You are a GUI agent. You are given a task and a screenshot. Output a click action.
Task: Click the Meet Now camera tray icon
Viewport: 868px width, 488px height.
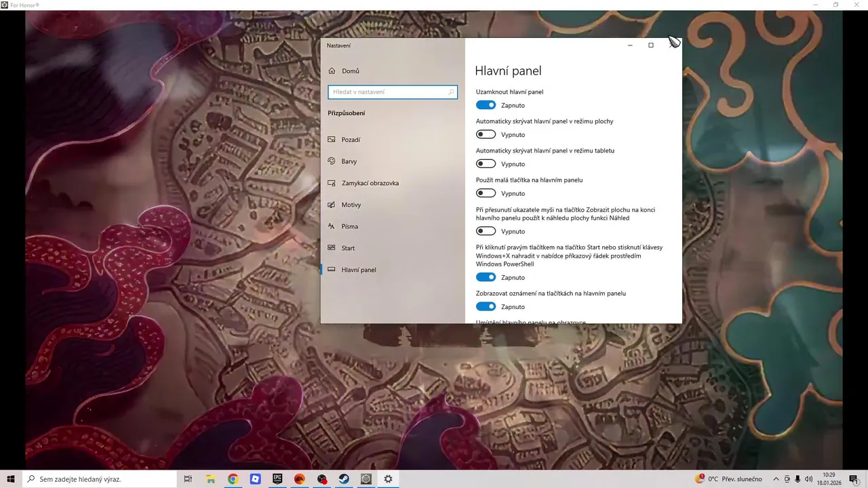click(787, 479)
